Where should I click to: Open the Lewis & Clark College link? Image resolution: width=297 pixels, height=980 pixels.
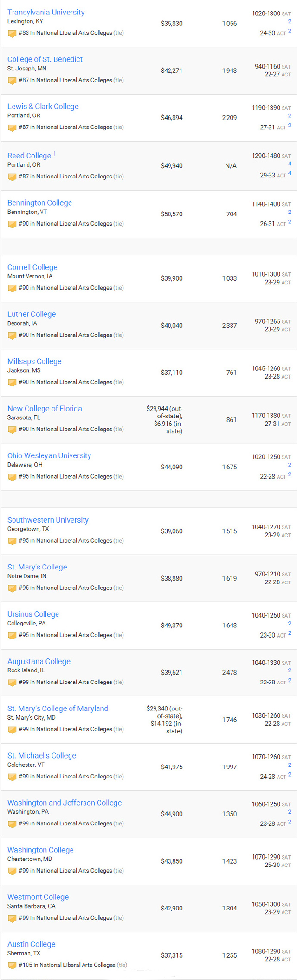pyautogui.click(x=43, y=107)
